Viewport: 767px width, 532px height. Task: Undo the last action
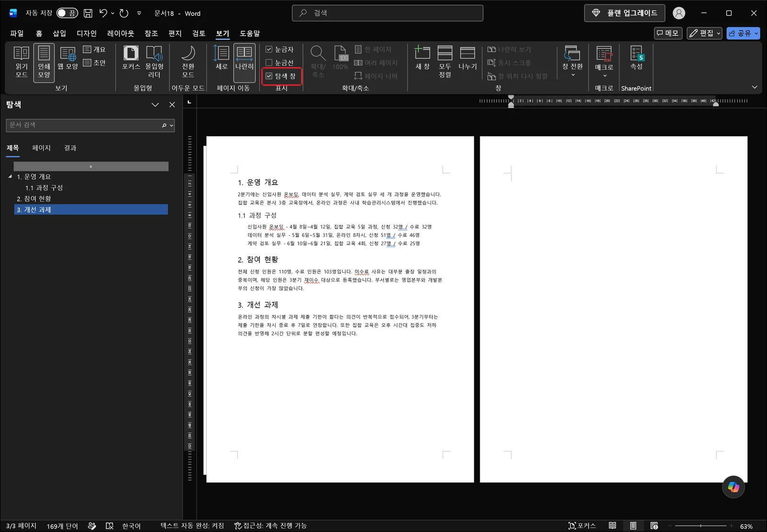[103, 13]
